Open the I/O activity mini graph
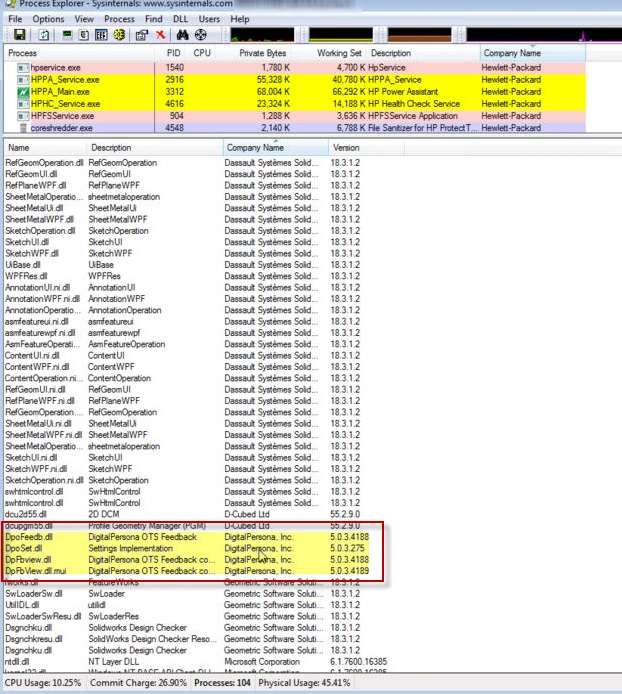This screenshot has width=622, height=694. tap(544, 35)
